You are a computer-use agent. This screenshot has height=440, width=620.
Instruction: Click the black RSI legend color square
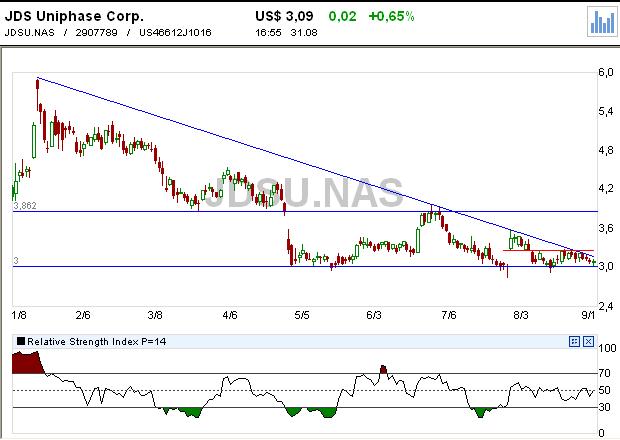[21, 341]
